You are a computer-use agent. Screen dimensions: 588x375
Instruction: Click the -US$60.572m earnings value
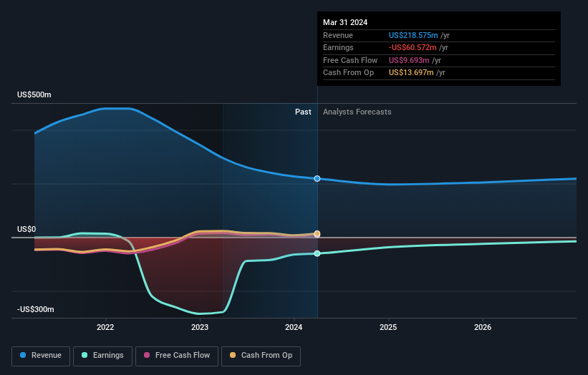[x=413, y=47]
